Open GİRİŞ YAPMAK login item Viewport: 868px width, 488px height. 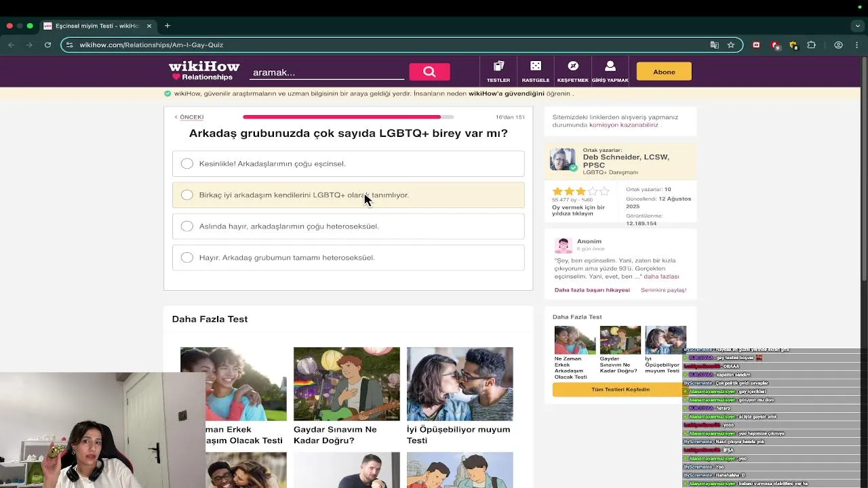point(610,72)
